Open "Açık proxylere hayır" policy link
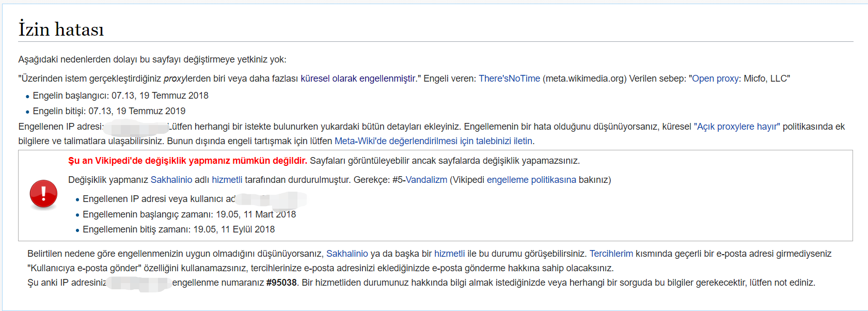This screenshot has height=311, width=868. point(737,127)
